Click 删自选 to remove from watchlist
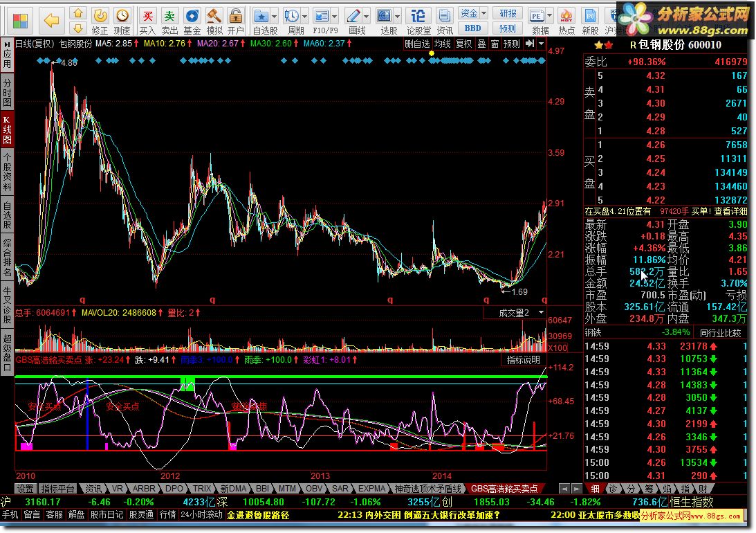The width and height of the screenshot is (756, 533). pos(416,44)
